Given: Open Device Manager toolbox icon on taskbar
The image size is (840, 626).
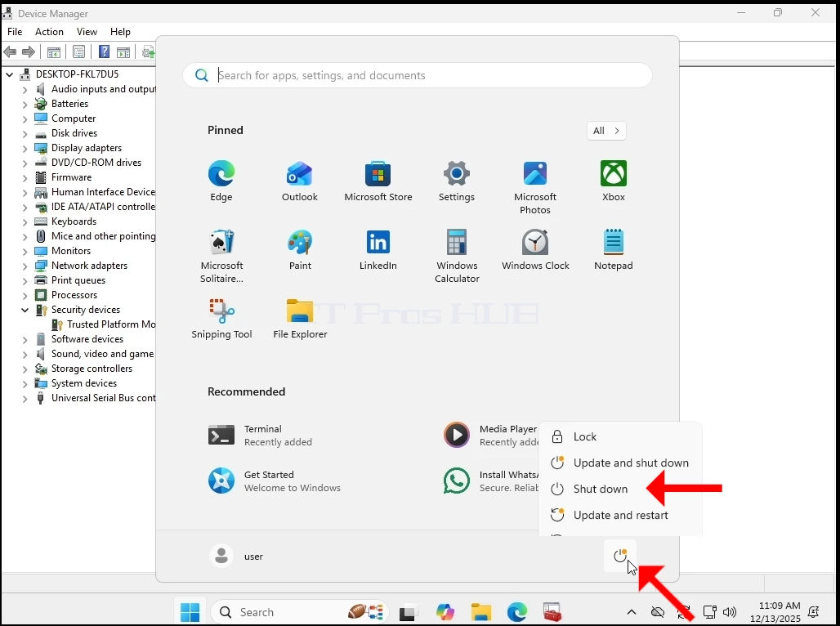Looking at the screenshot, I should (552, 611).
